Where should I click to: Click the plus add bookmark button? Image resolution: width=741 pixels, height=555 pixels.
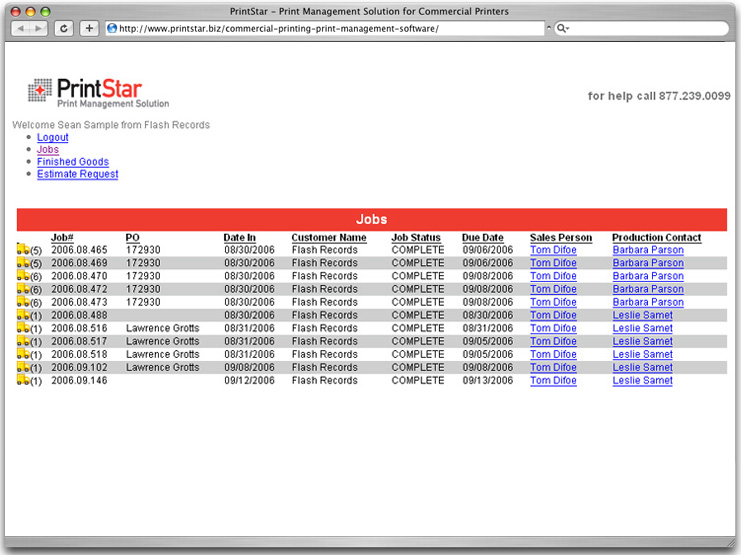point(89,28)
